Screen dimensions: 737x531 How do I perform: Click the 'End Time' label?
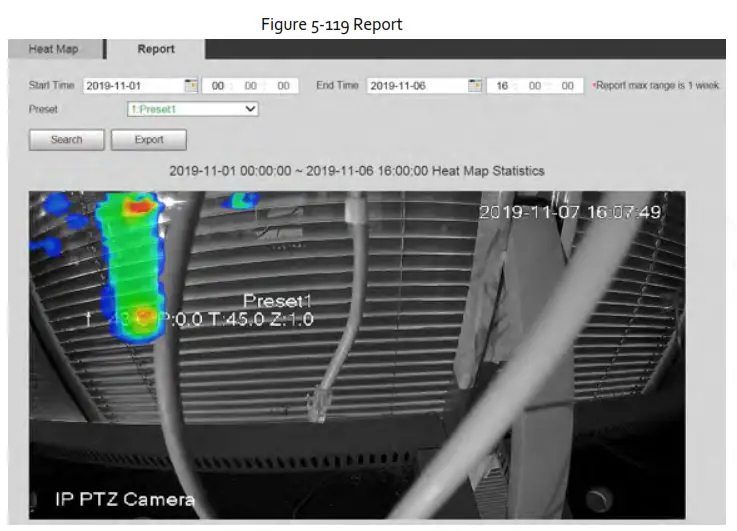[x=337, y=86]
